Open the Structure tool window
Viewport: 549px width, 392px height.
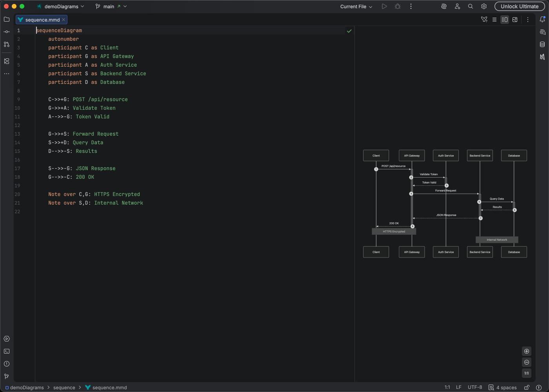[6, 61]
